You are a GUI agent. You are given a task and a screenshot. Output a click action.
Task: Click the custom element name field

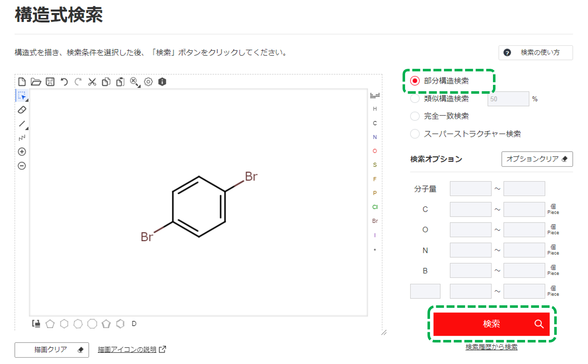point(425,291)
